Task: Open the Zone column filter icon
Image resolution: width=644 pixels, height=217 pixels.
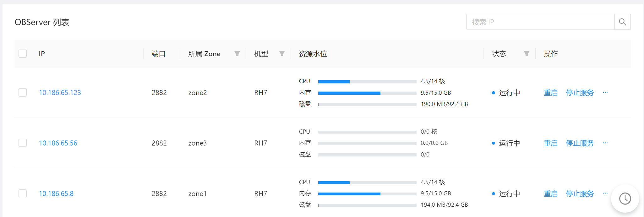Action: (x=237, y=54)
